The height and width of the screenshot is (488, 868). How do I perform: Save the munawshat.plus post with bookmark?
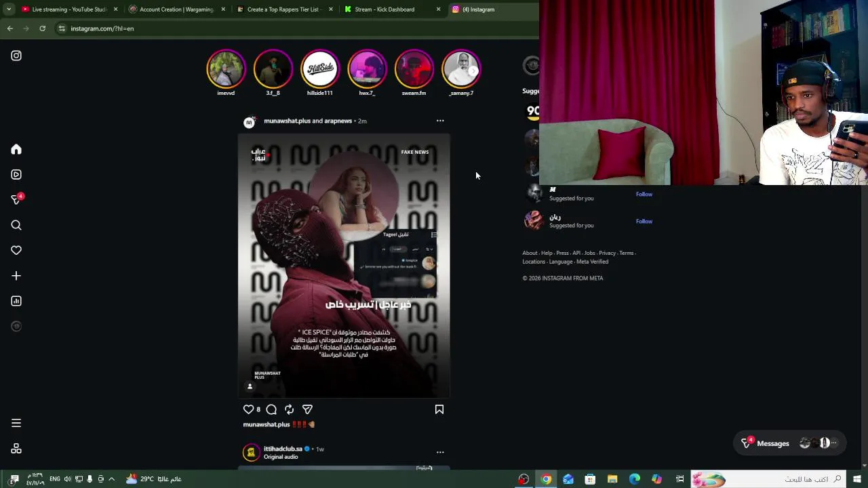click(x=439, y=409)
